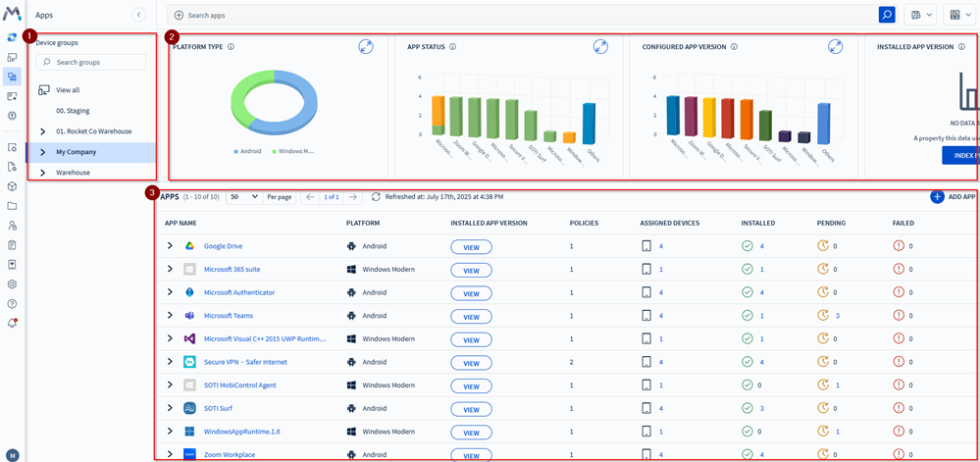980x462 pixels.
Task: Click the info icon next to Platform Type
Action: 231,47
